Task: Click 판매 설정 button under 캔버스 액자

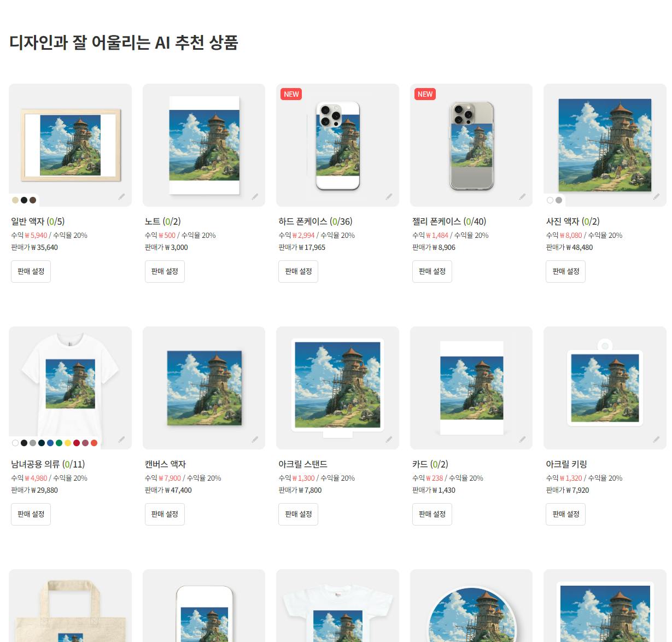Action: click(165, 514)
